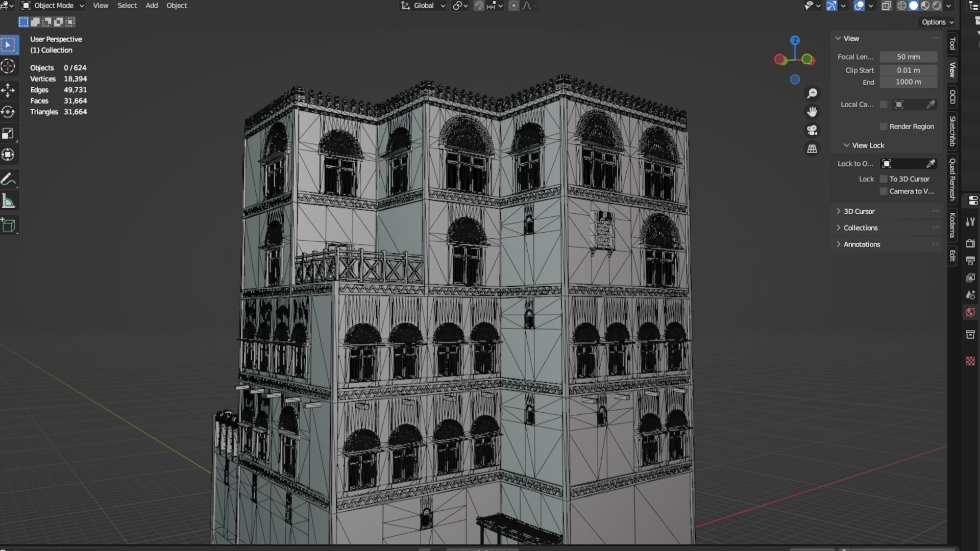The width and height of the screenshot is (980, 551).
Task: Click the green Y axis gizmo
Action: [807, 60]
